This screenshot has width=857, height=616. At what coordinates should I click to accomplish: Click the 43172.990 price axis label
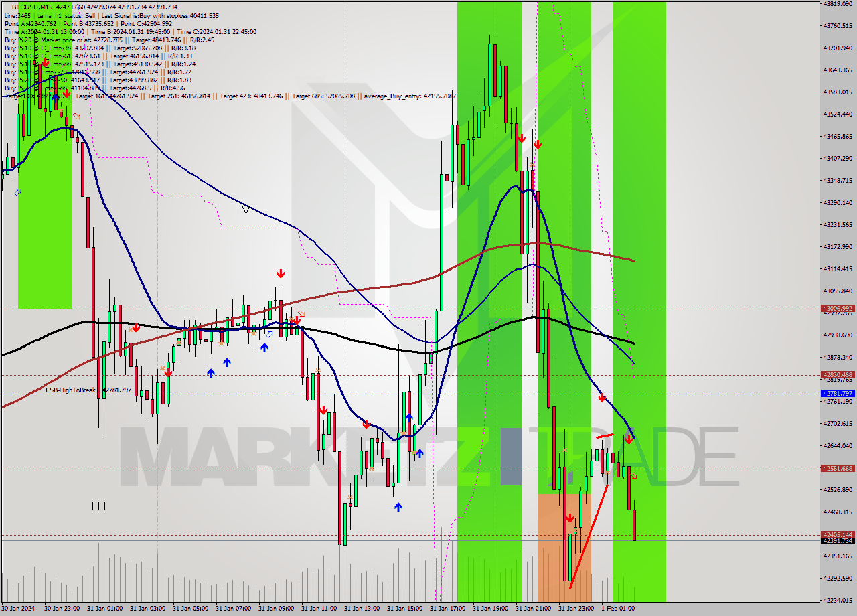pos(838,246)
